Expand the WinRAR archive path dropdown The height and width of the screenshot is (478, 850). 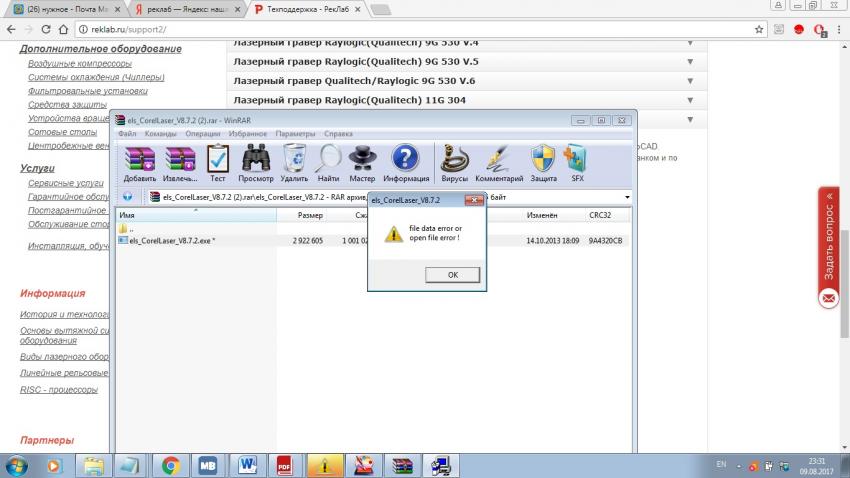[627, 197]
